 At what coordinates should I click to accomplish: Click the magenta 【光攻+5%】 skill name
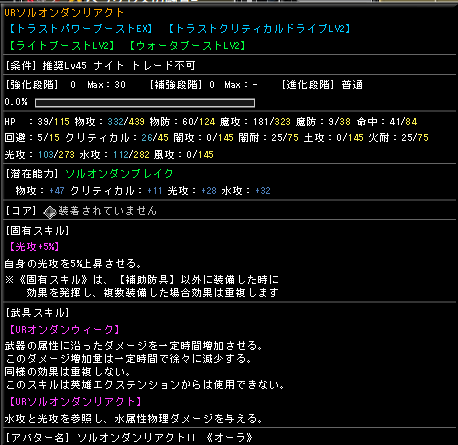click(34, 247)
